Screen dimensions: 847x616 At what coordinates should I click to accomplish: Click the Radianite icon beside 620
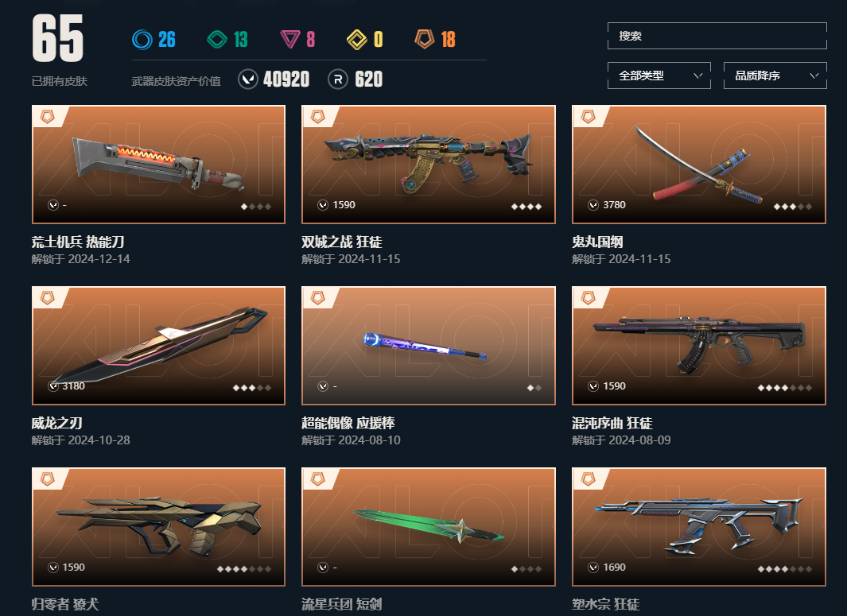pos(338,79)
